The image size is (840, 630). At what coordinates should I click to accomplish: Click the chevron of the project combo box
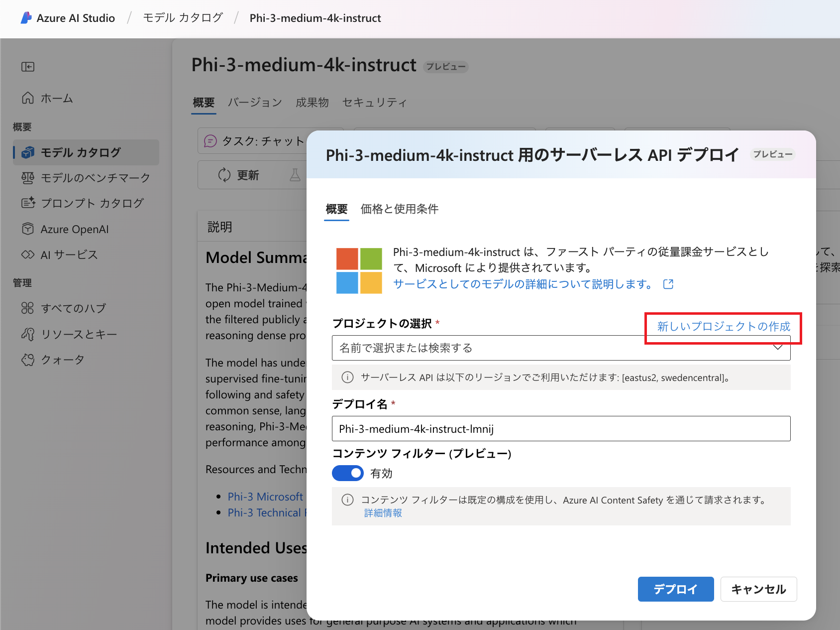[x=778, y=348]
